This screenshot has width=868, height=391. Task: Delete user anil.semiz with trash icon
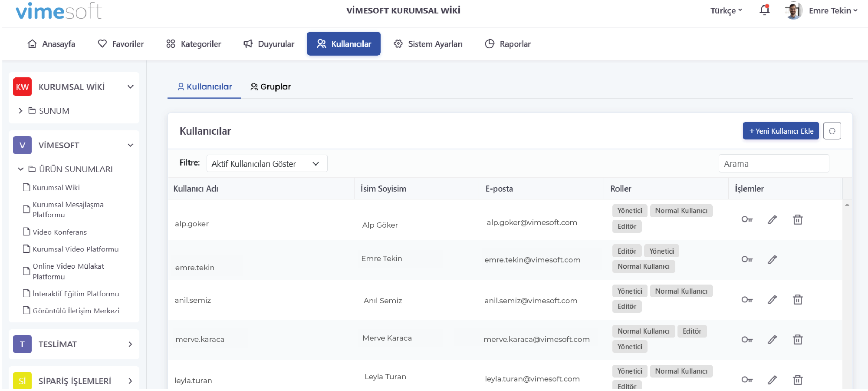(x=798, y=299)
